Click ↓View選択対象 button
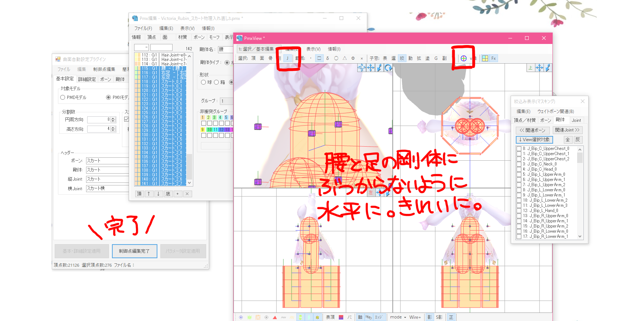The width and height of the screenshot is (644, 321). [x=534, y=140]
